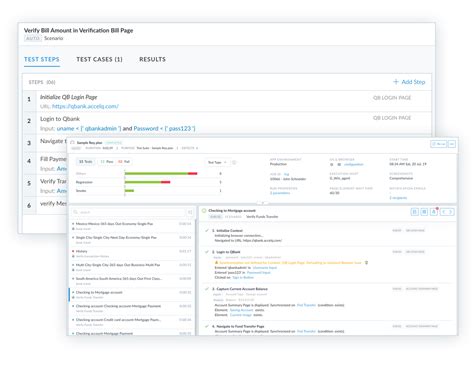
Task: Click status circle icon beside Checking to Mortgage
Action: click(204, 211)
